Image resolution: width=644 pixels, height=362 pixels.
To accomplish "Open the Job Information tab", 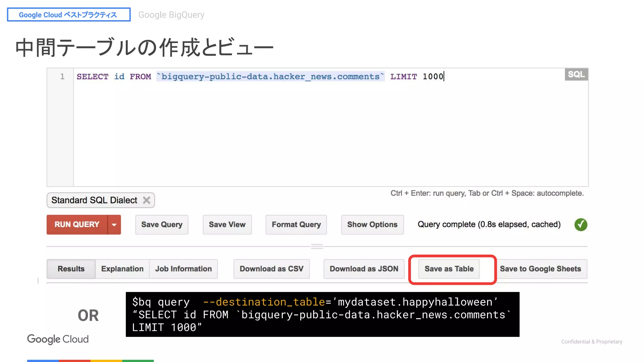I will (183, 269).
